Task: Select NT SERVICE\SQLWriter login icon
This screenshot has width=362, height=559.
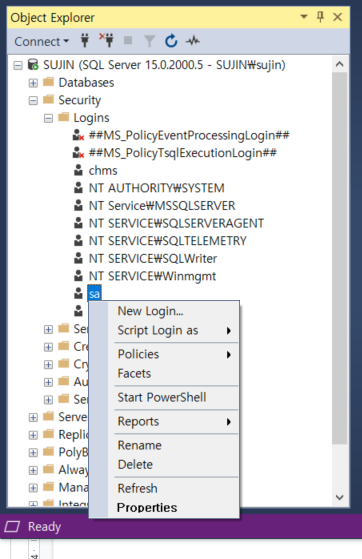Action: (x=78, y=258)
